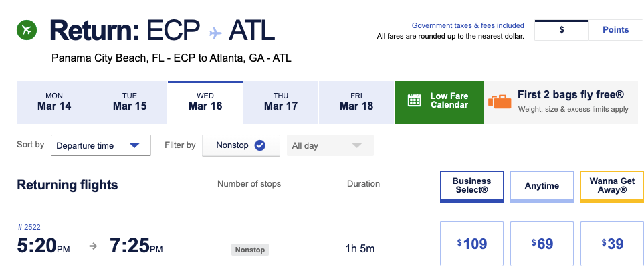
Task: Click the Anytime fare column header
Action: [x=542, y=187]
